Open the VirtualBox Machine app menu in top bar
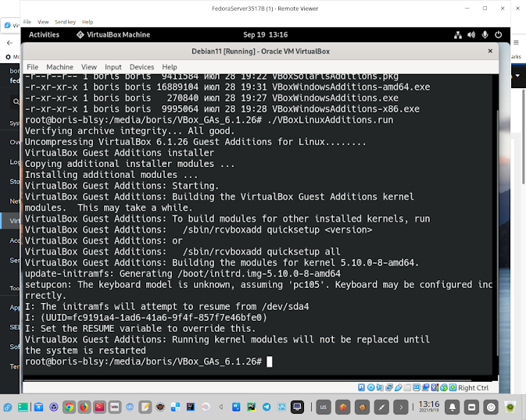The height and width of the screenshot is (420, 526). 113,35
